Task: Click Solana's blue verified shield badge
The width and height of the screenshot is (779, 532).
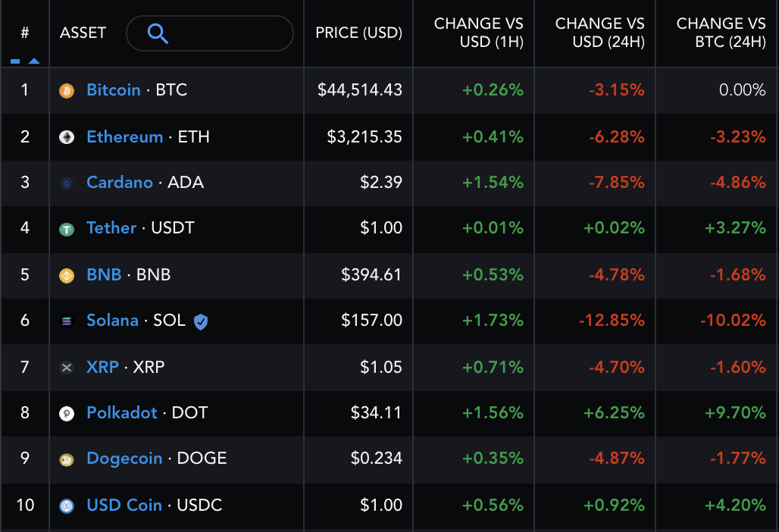Action: (201, 322)
